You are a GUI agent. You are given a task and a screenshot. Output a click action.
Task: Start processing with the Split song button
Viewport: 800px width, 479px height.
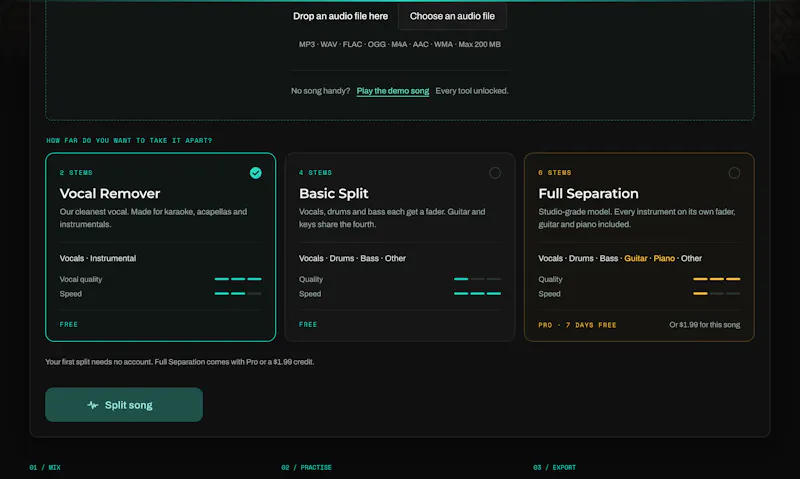124,405
